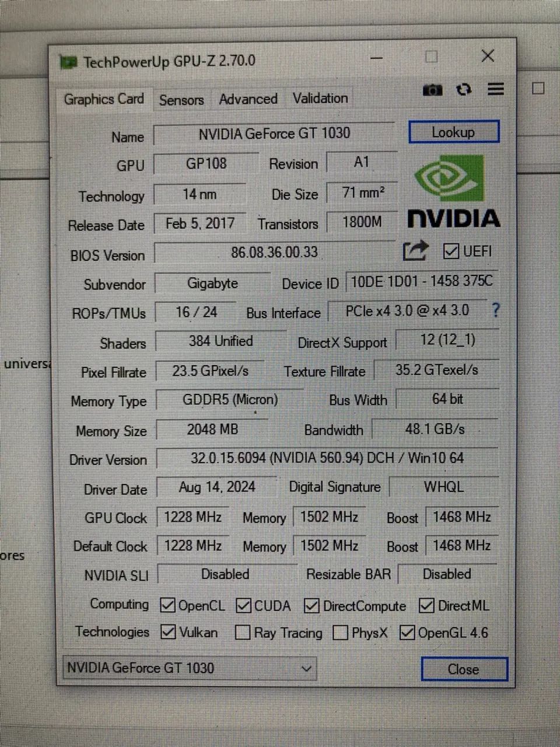Open the hamburger menu icon

tap(496, 89)
